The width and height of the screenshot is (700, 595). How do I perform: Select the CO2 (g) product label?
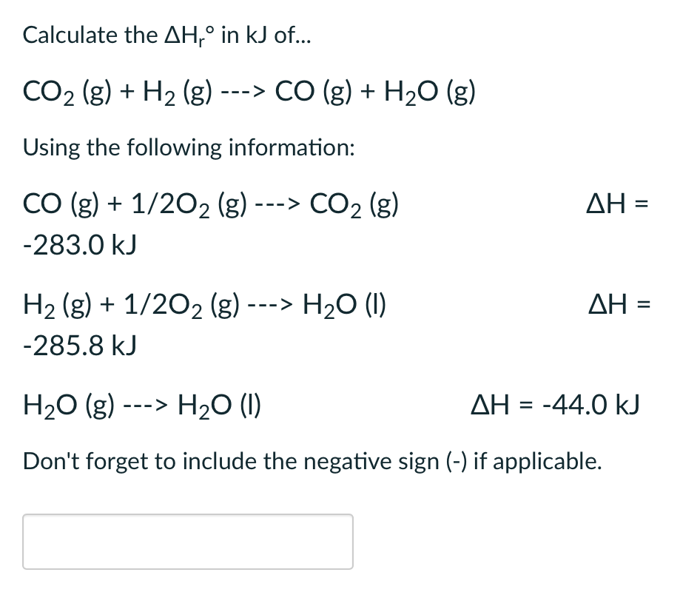point(356,204)
